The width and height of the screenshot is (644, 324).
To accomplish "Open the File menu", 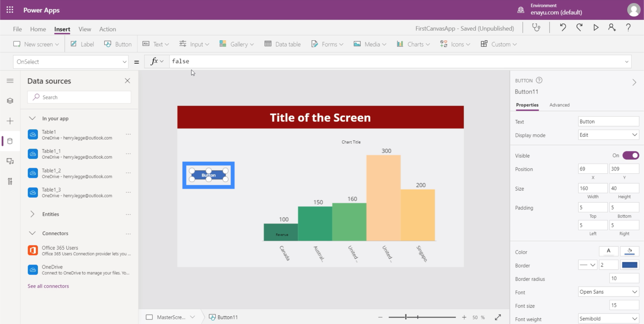I will (x=17, y=29).
